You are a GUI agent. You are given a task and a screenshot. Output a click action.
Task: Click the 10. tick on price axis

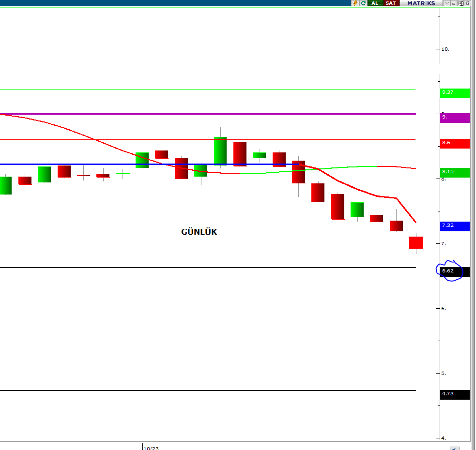445,49
